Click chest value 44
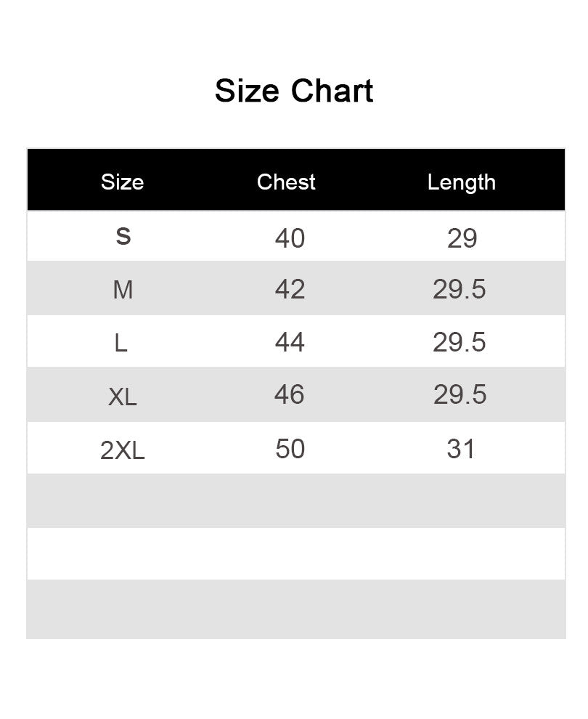Screen dimensions: 588x719 click(x=290, y=342)
